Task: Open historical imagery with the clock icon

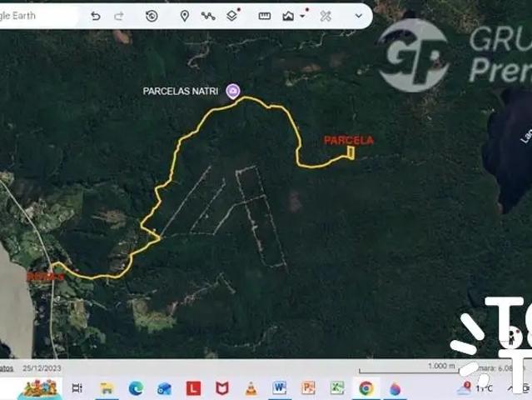Action: click(x=152, y=16)
